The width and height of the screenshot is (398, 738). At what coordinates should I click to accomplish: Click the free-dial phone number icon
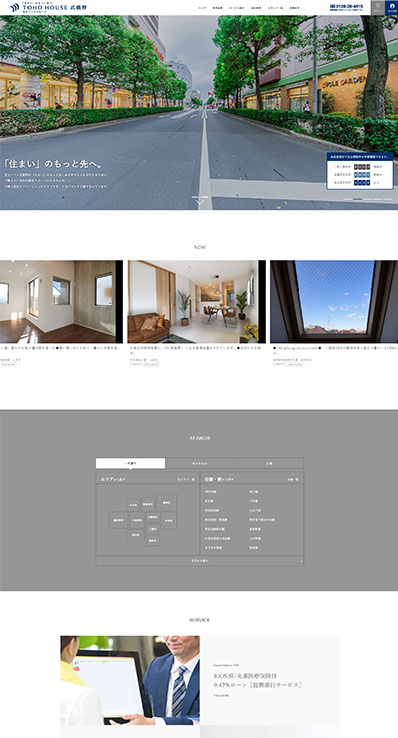333,6
